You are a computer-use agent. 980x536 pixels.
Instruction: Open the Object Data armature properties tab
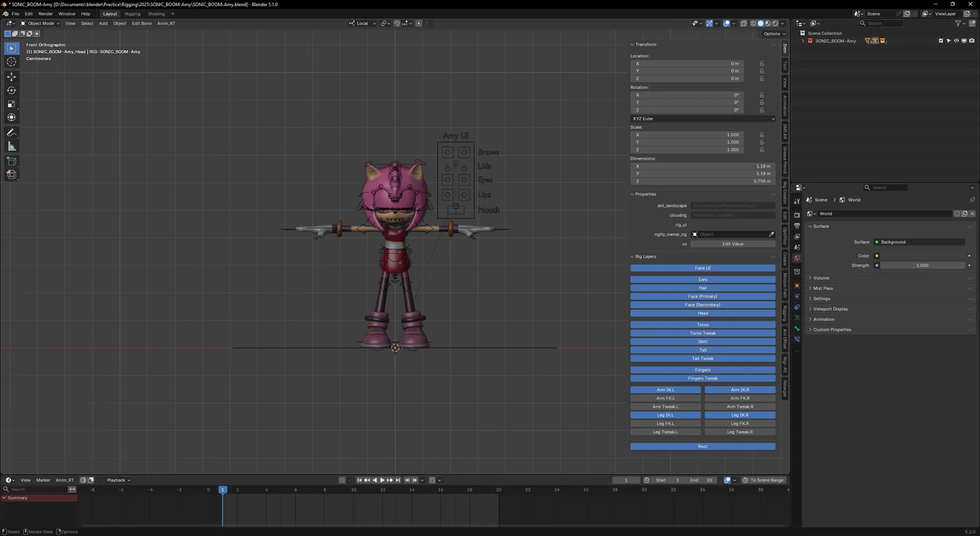tap(797, 317)
